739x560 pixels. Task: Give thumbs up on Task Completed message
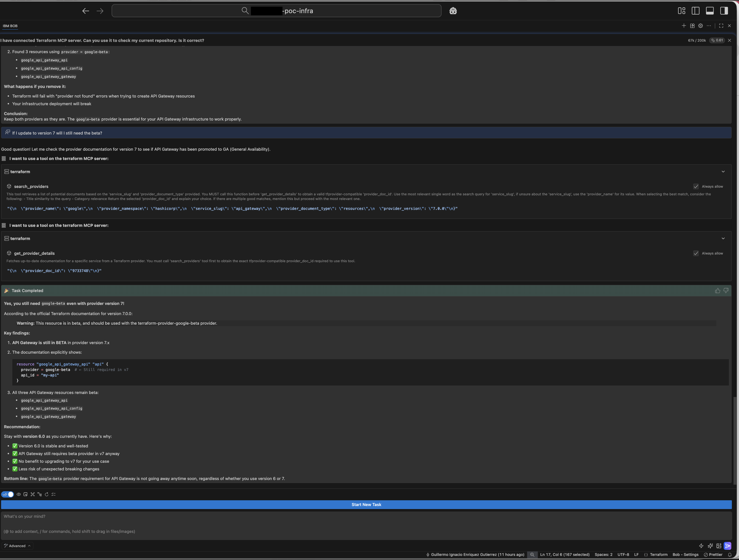[x=718, y=290]
